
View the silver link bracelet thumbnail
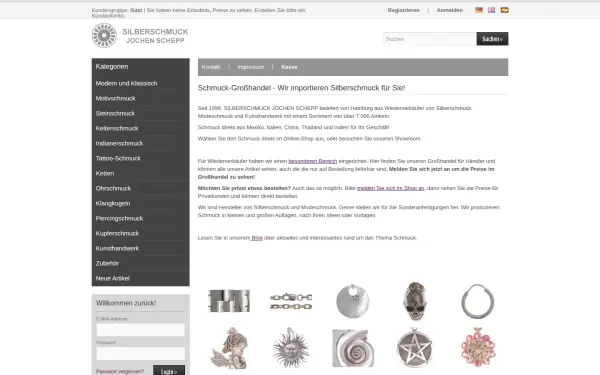[x=229, y=301]
